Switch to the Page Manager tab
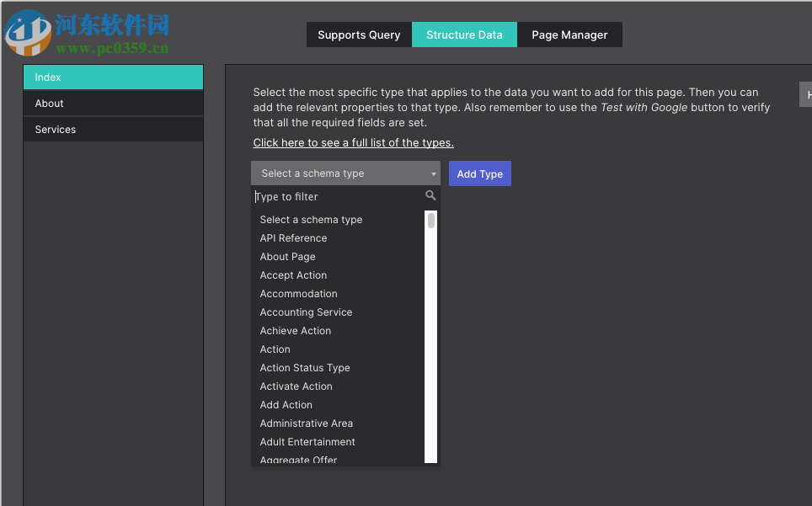Screen dimensions: 812x506 click(569, 35)
